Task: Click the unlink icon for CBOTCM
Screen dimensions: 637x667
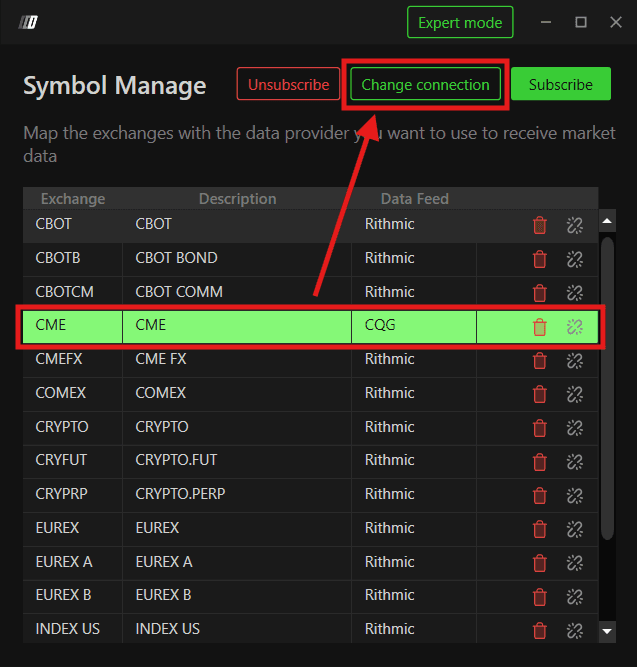Action: pyautogui.click(x=574, y=293)
